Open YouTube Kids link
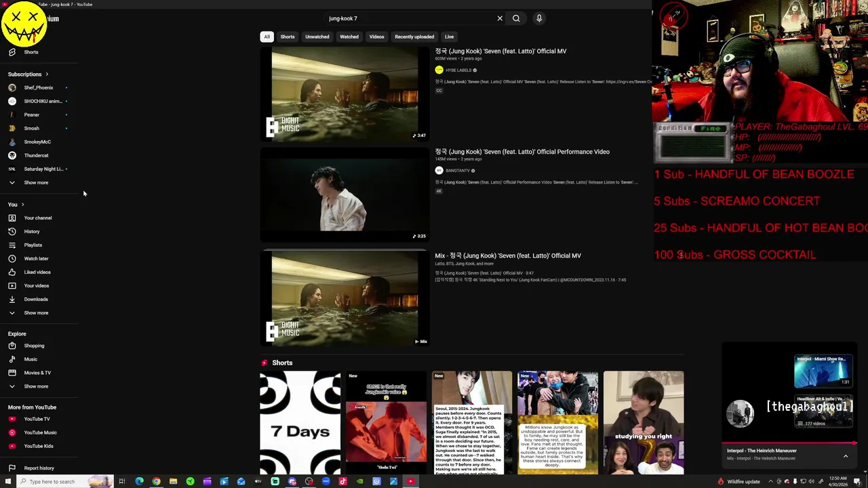 point(39,446)
